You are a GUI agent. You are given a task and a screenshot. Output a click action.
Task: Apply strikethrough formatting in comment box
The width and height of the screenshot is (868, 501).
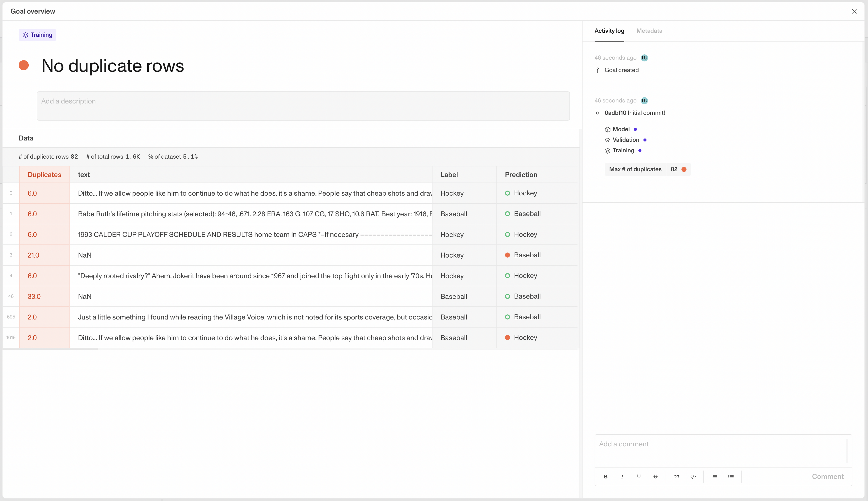[x=655, y=477]
